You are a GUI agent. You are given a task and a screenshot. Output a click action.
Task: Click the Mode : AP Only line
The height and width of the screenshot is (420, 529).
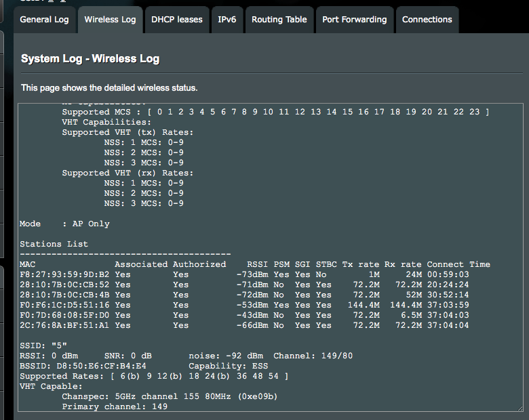(x=64, y=224)
